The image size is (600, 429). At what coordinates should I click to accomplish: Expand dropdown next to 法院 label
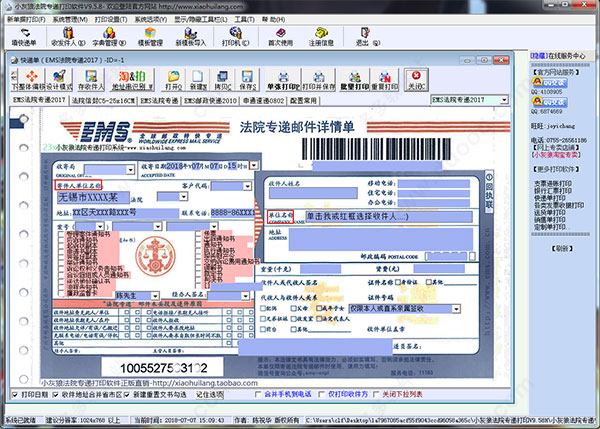point(184,197)
